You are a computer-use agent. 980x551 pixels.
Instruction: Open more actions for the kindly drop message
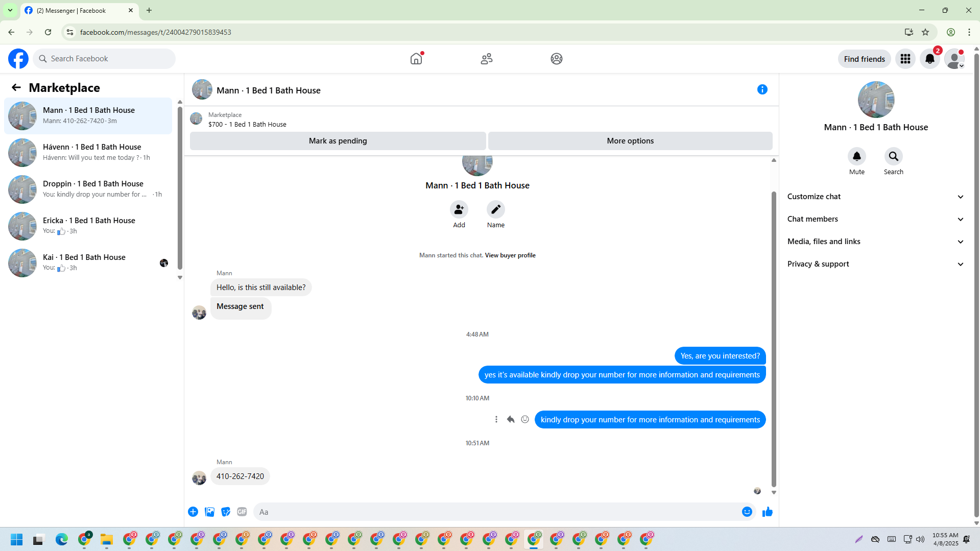click(496, 419)
